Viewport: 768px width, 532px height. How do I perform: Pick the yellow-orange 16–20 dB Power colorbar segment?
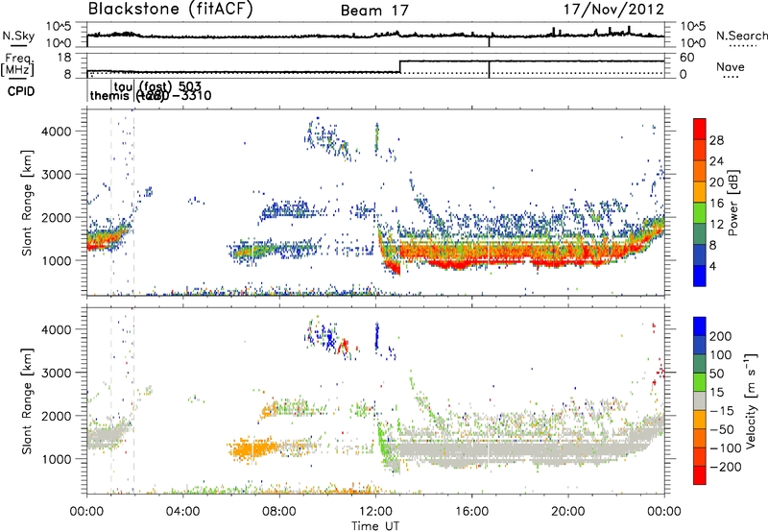[700, 192]
